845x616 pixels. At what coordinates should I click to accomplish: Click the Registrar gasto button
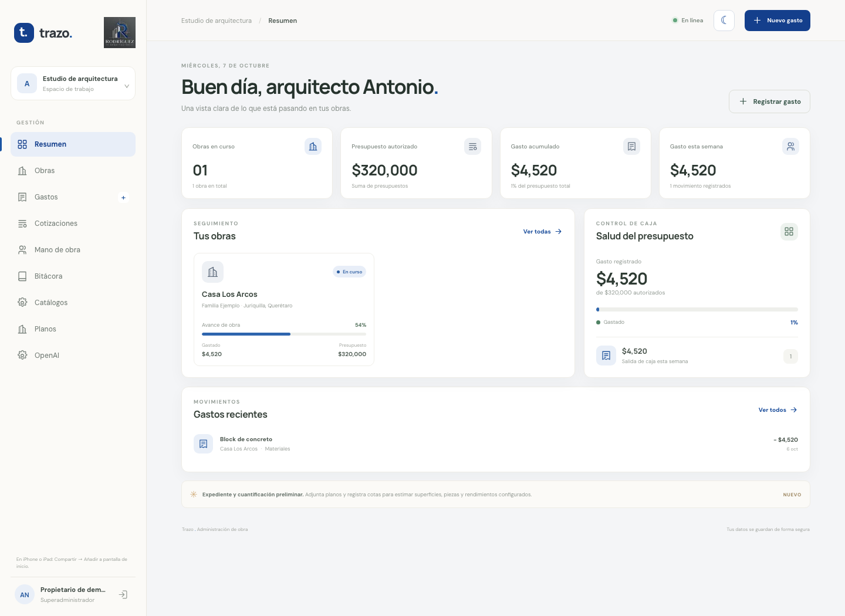769,101
